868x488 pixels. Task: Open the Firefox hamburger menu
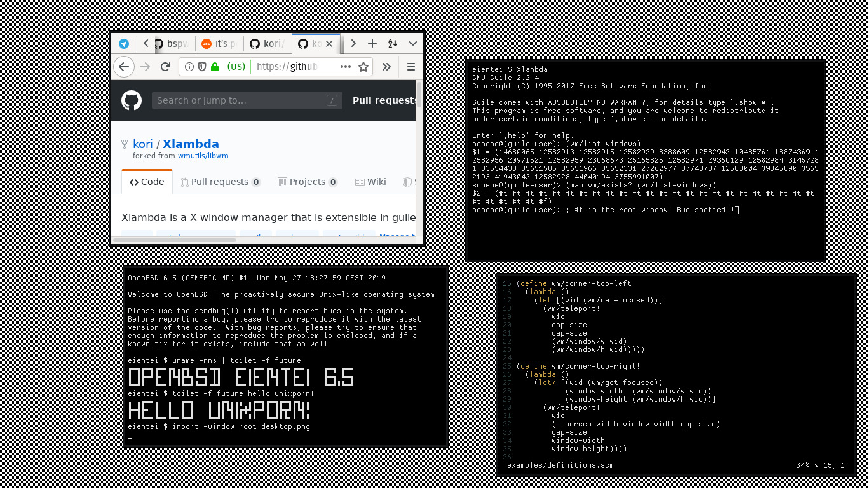[410, 67]
